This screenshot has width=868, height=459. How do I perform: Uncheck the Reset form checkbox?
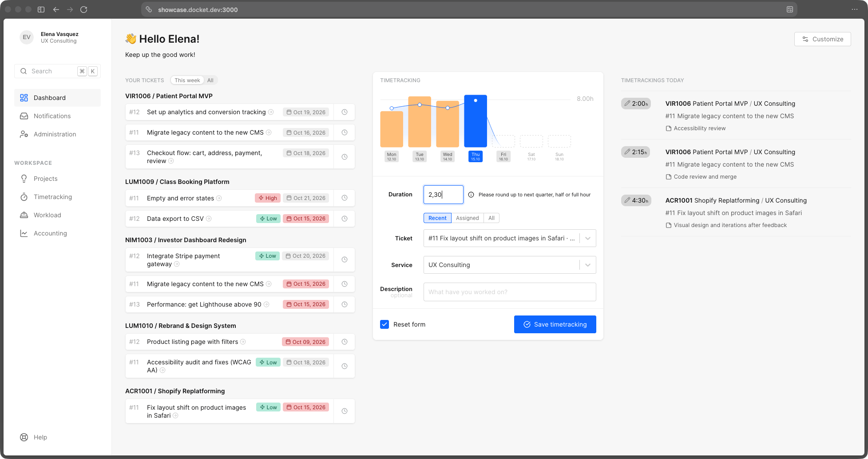pyautogui.click(x=384, y=324)
